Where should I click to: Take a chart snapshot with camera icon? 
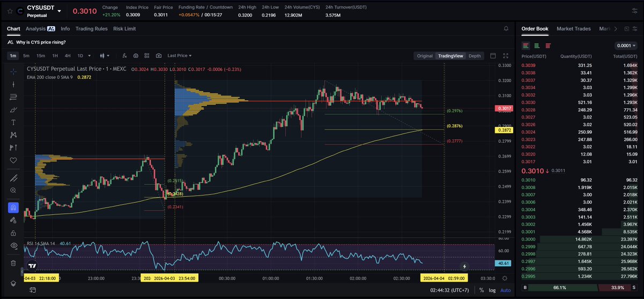(x=159, y=55)
